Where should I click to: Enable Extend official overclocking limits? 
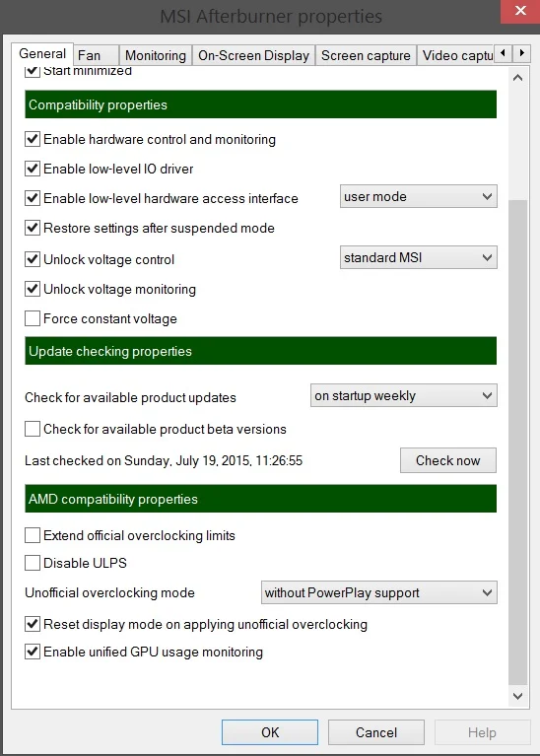coord(33,535)
